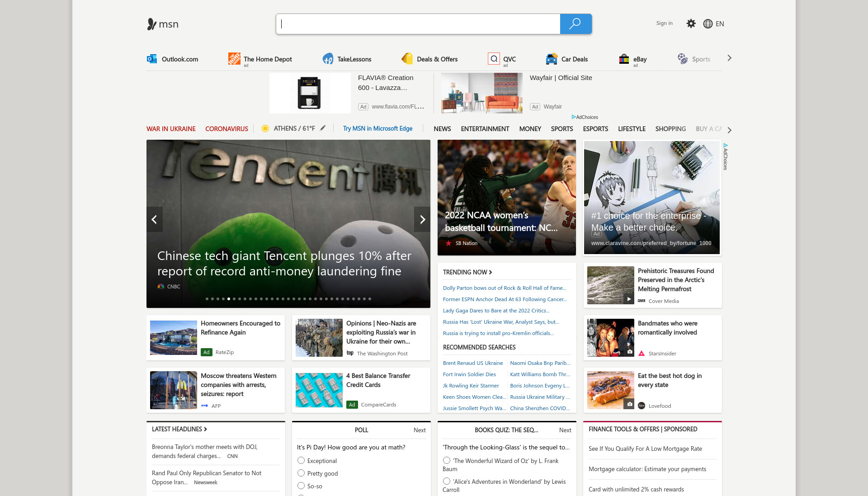
Task: Click the CNBC peacock logo
Action: click(160, 286)
